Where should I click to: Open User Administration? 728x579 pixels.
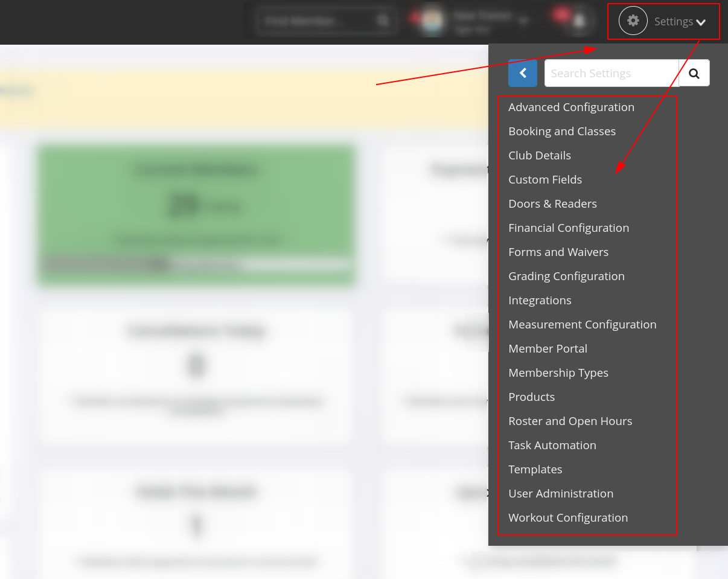(x=561, y=493)
